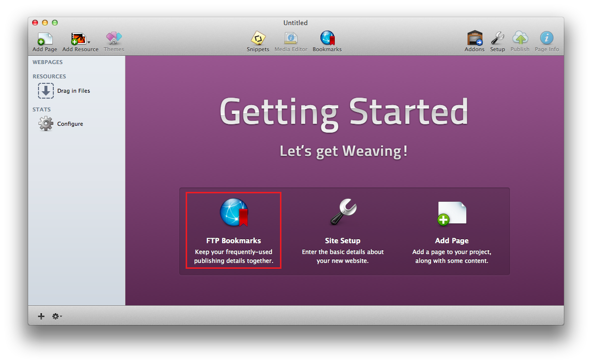Click the 'Enter the basic details about' description

click(343, 256)
